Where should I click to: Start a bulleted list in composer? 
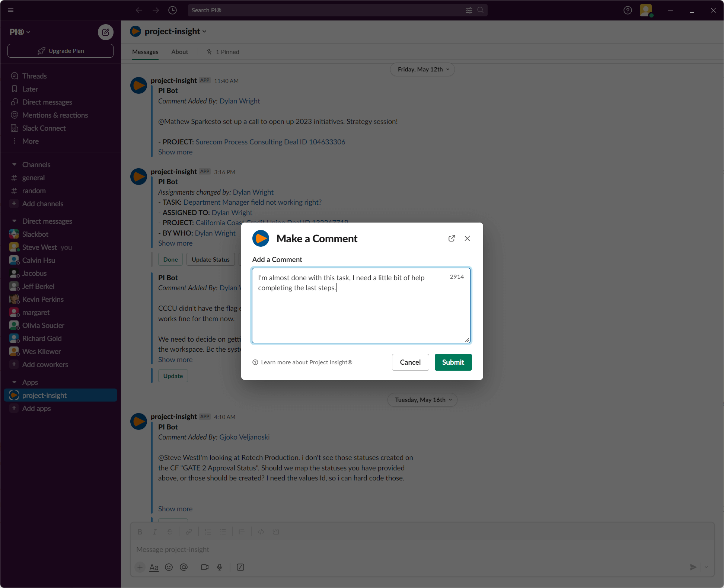(x=223, y=532)
